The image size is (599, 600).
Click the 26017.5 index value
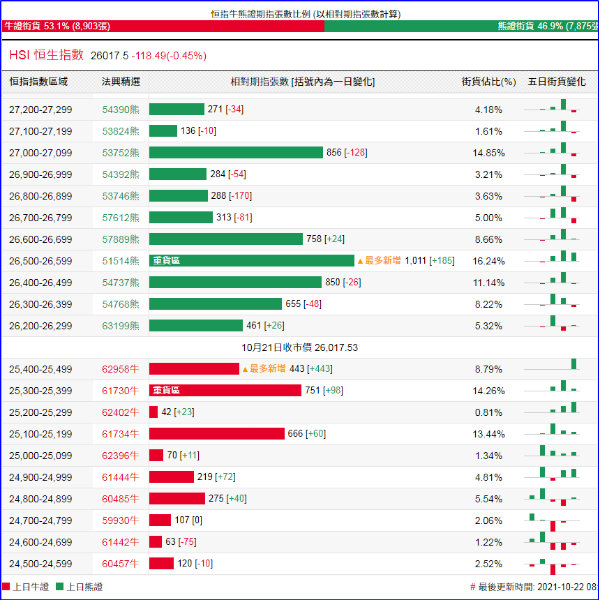pyautogui.click(x=109, y=56)
